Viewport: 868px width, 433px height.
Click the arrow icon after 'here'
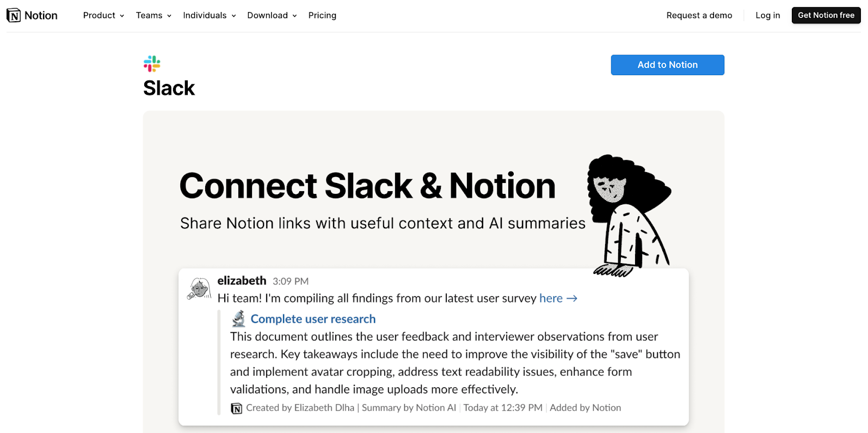[572, 298]
